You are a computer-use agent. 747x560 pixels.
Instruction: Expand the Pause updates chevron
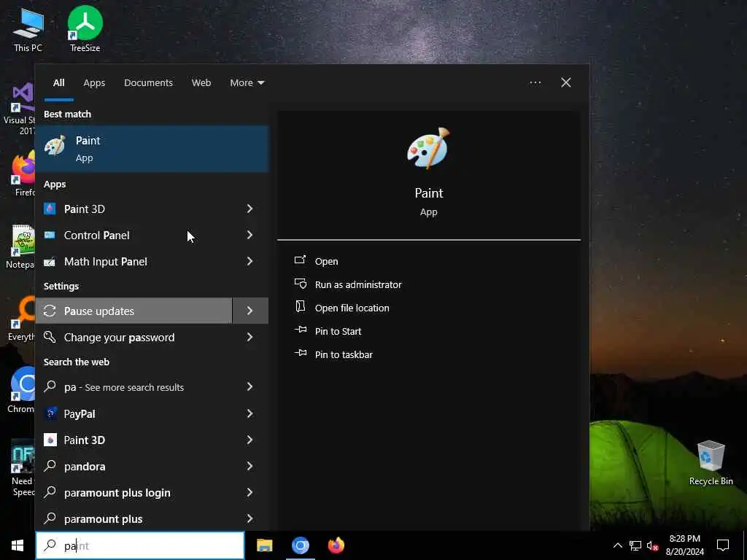pyautogui.click(x=249, y=311)
